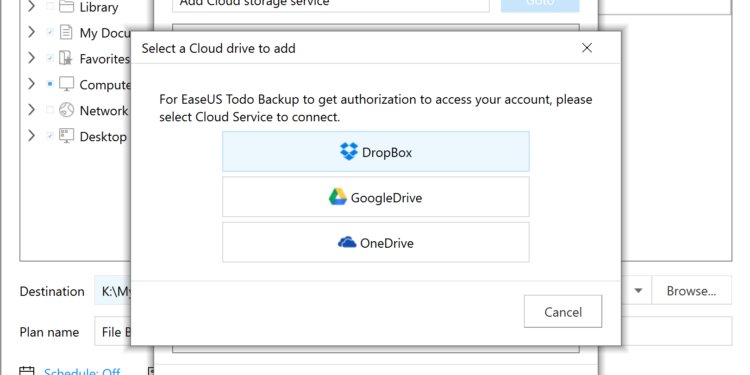This screenshot has width=750, height=375.
Task: Click the Google Drive logo icon
Action: click(x=338, y=197)
